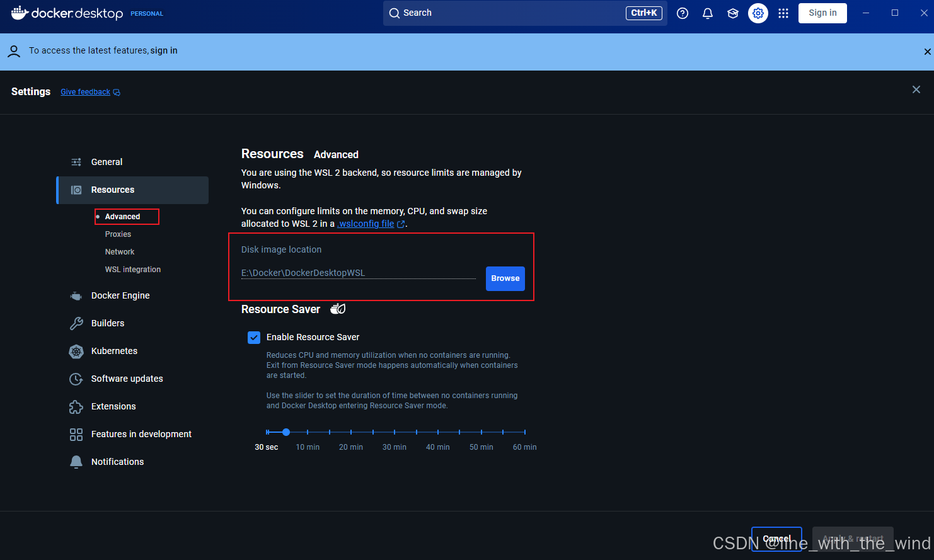Click the Resource Saver leaf whale icon

[338, 309]
